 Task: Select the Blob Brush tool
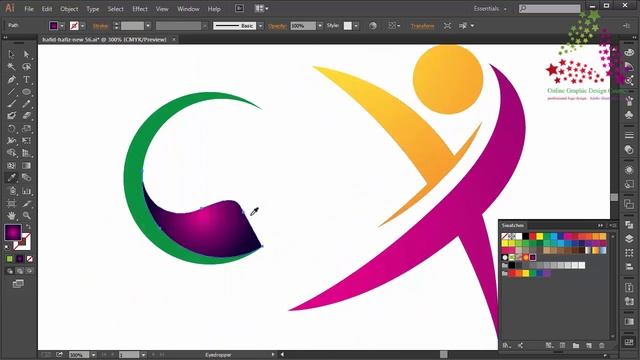tap(11, 116)
